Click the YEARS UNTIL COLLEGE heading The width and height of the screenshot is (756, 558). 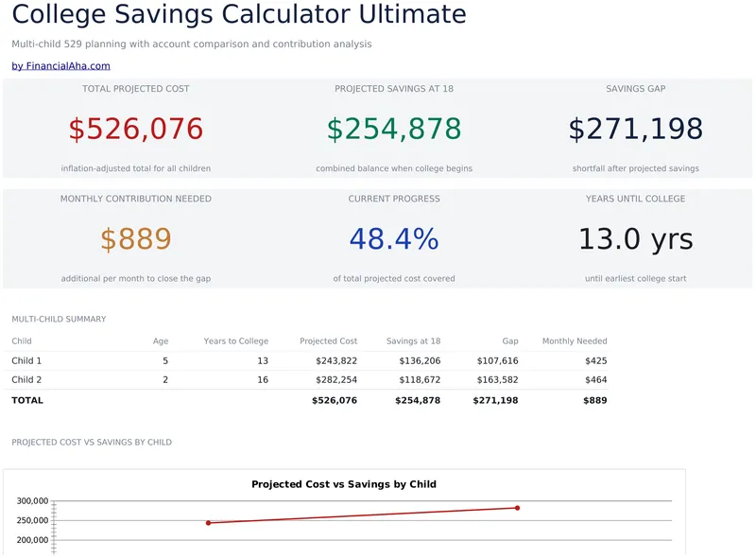point(635,199)
